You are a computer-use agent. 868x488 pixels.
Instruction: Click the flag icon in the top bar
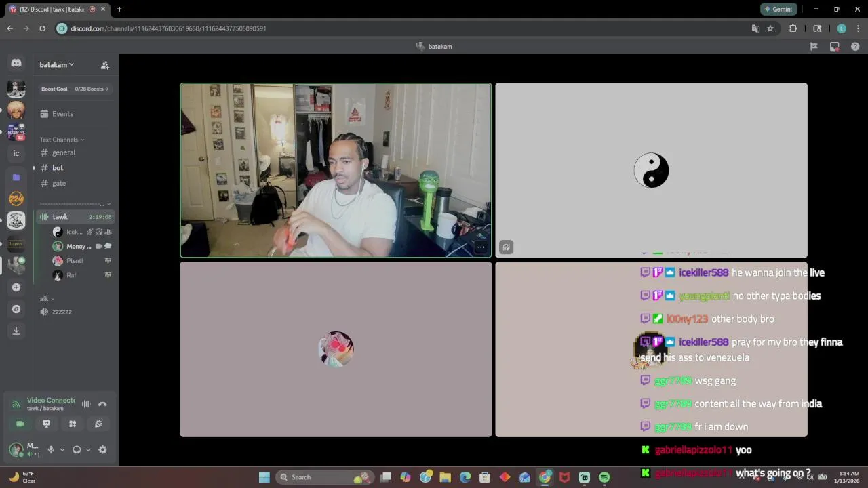[x=814, y=47]
